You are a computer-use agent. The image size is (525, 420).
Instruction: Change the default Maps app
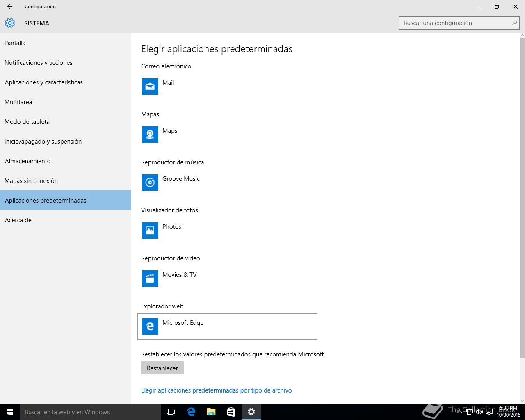(227, 135)
